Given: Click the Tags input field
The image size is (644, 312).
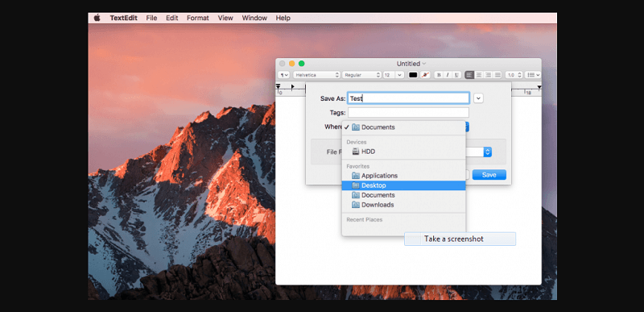Looking at the screenshot, I should click(x=408, y=112).
